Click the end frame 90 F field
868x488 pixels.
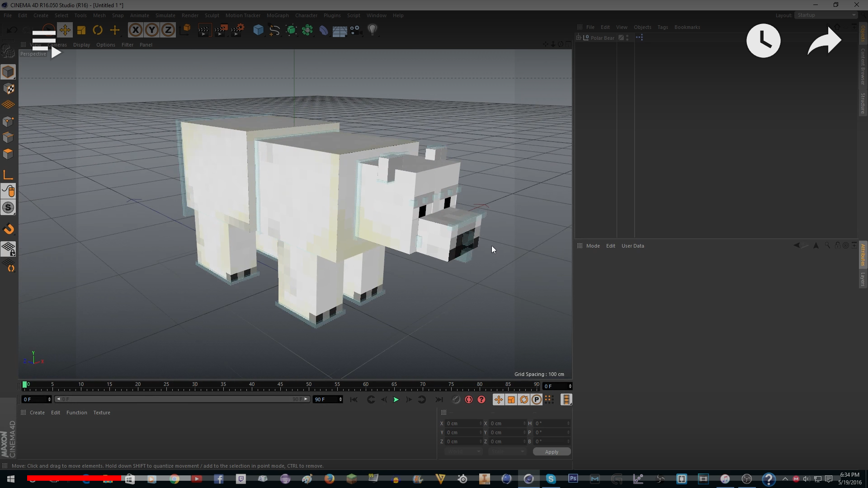click(x=328, y=399)
